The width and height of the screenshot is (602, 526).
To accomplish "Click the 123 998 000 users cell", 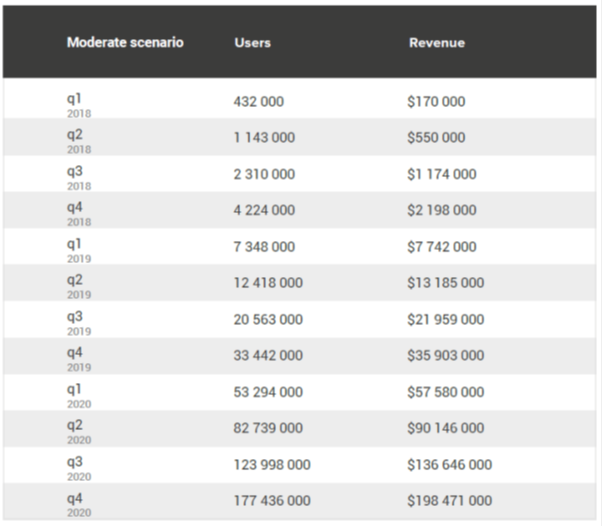I will pos(272,465).
